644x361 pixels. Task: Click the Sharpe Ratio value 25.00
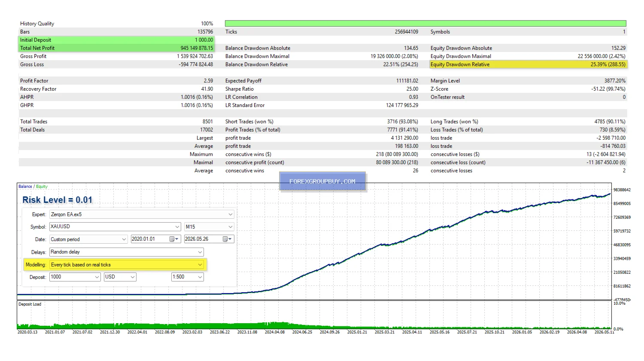[412, 89]
